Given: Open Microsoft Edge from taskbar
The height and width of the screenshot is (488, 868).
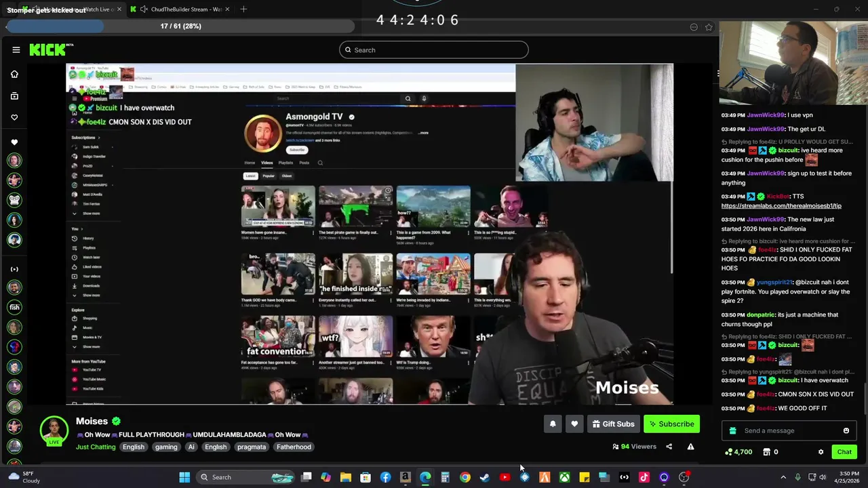Looking at the screenshot, I should coord(425,477).
